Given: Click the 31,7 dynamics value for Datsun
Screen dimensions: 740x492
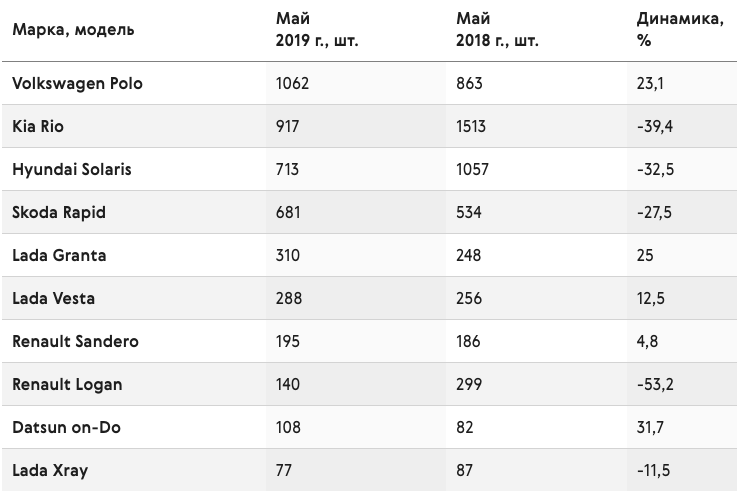Looking at the screenshot, I should (x=650, y=428).
